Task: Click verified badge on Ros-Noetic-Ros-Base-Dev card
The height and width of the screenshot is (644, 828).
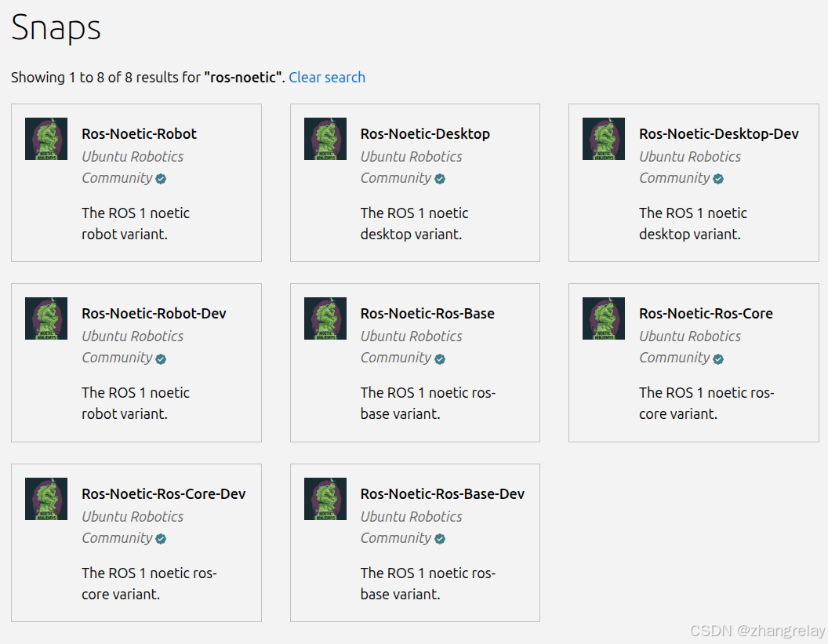Action: pos(440,539)
